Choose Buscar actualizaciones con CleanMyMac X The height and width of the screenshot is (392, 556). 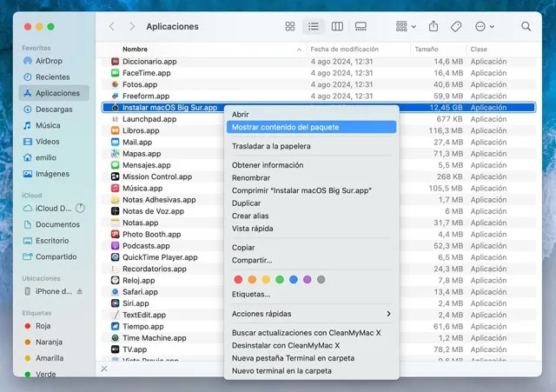[x=311, y=333]
